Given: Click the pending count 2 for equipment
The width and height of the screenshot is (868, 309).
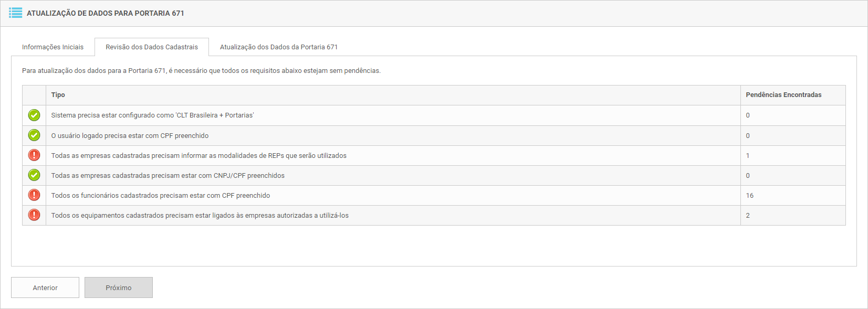Looking at the screenshot, I should click(748, 216).
